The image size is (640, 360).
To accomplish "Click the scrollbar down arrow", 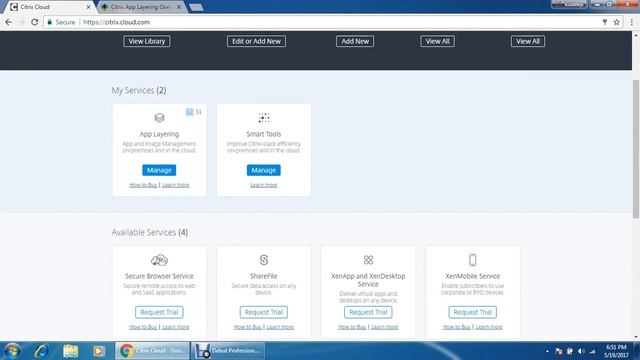I will pos(636,337).
